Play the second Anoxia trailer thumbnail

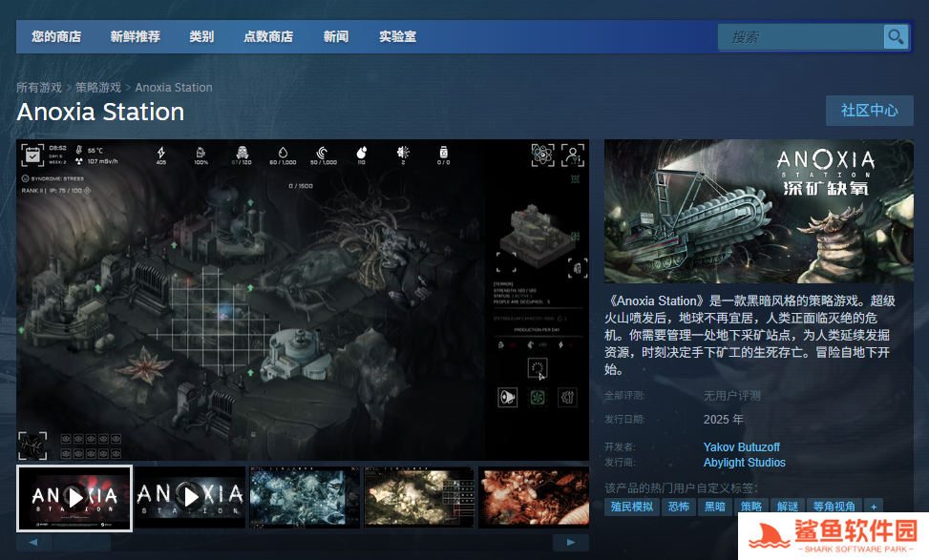coord(189,497)
